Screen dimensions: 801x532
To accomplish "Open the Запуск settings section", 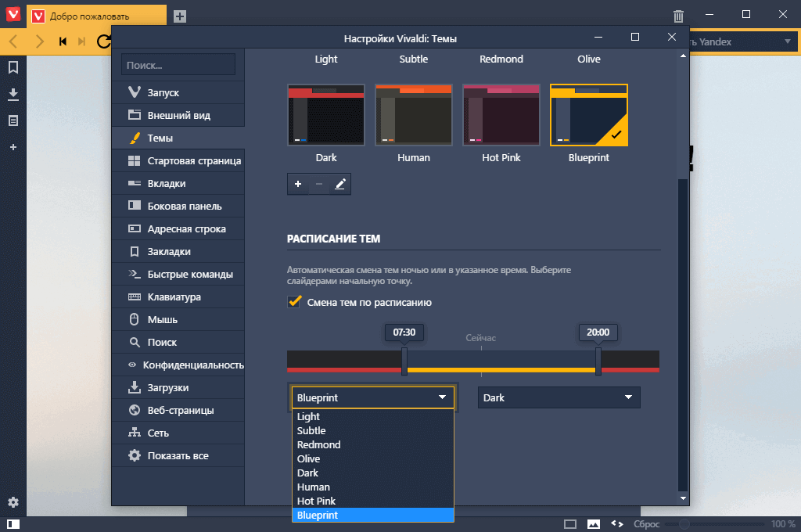I will coord(178,92).
